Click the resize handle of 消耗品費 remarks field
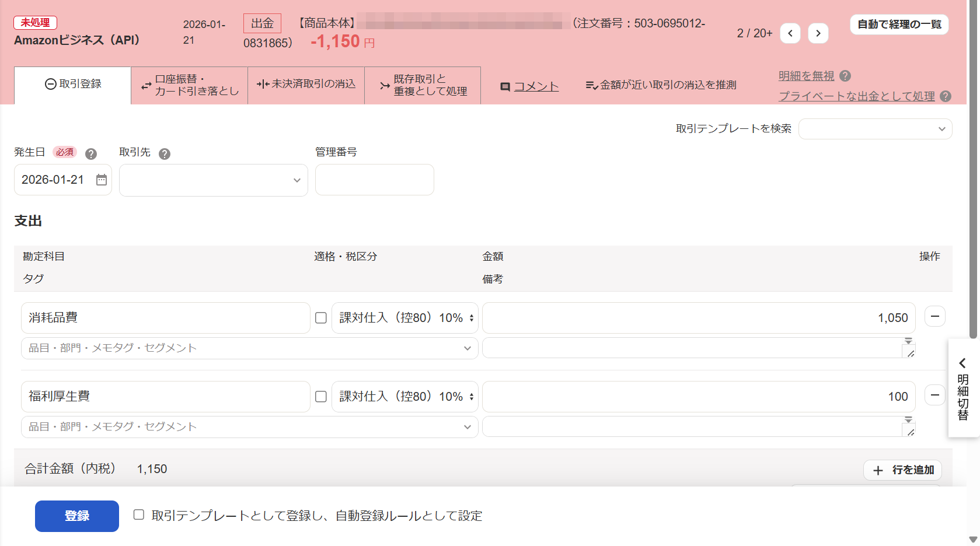Viewport: 980px width, 546px height. pos(911,353)
